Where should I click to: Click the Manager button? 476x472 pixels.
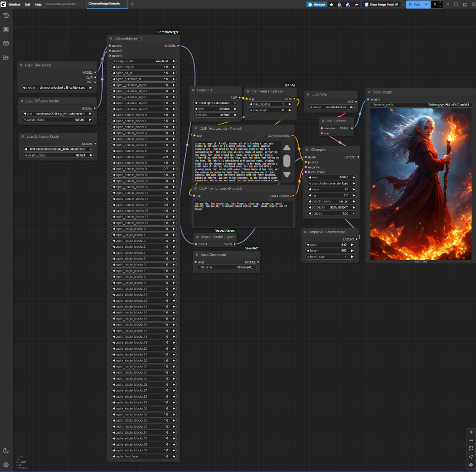(317, 4)
